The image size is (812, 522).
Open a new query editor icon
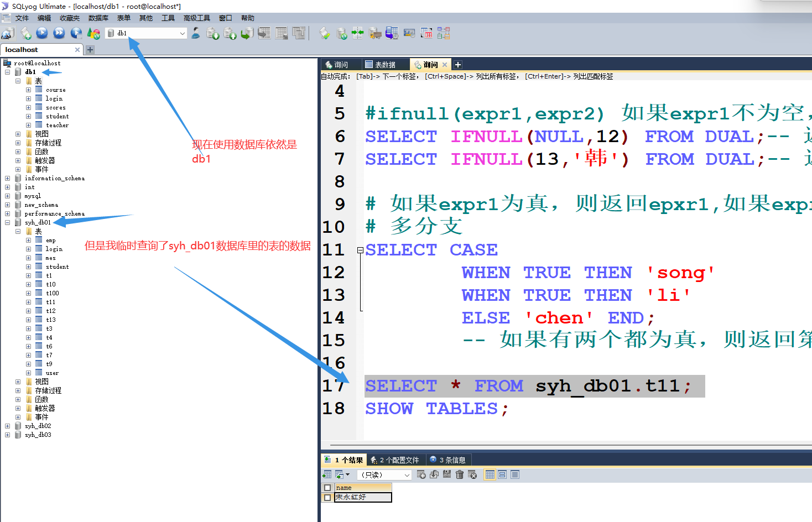25,33
